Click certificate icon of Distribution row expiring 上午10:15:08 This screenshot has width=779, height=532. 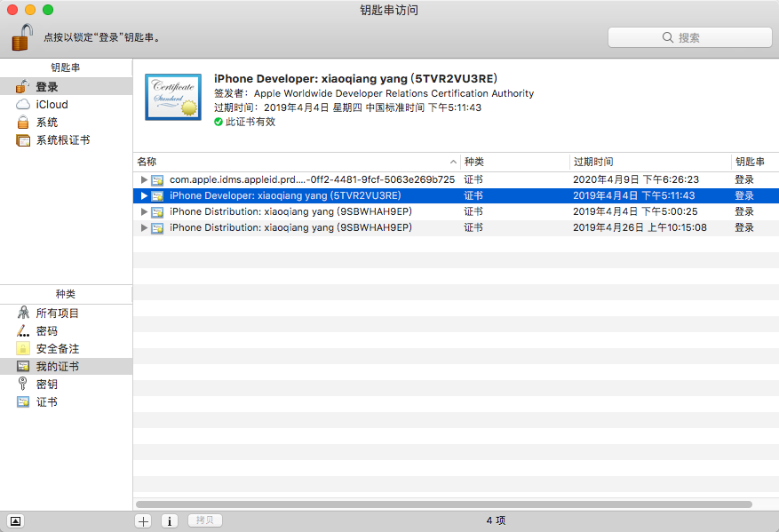pyautogui.click(x=157, y=228)
